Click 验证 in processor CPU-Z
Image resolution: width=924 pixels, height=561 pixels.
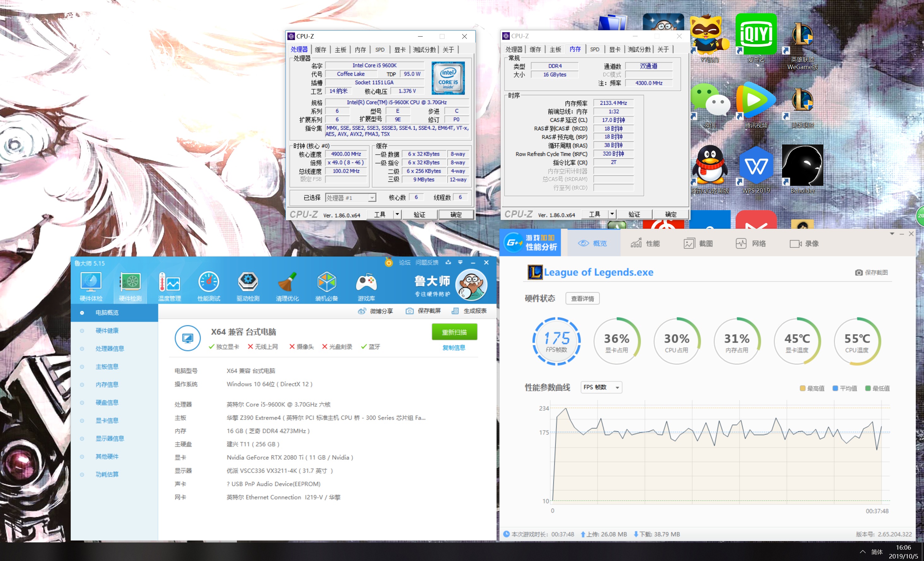(x=420, y=215)
